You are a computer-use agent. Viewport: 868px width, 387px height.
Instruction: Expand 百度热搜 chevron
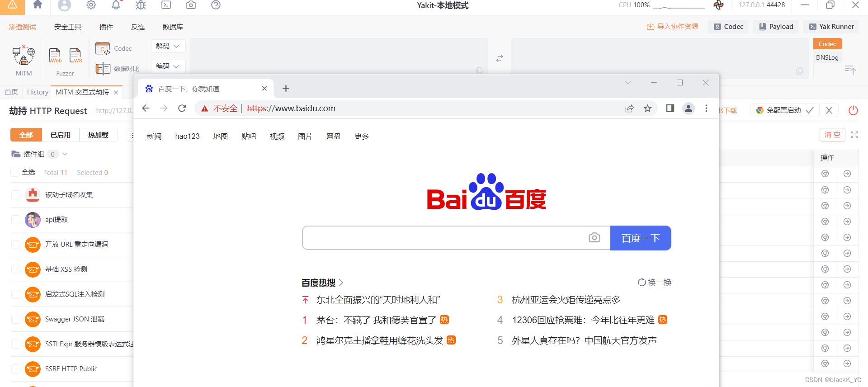(341, 283)
